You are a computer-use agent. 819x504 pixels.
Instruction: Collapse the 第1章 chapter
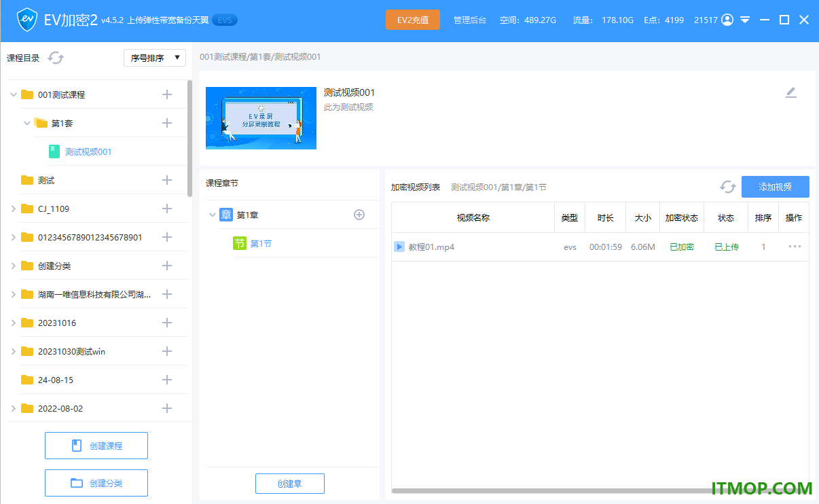point(213,215)
